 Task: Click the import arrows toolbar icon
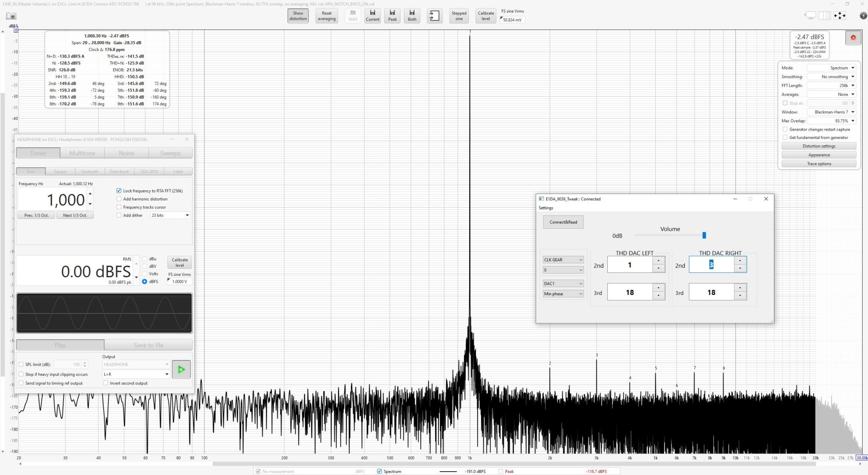tap(434, 16)
